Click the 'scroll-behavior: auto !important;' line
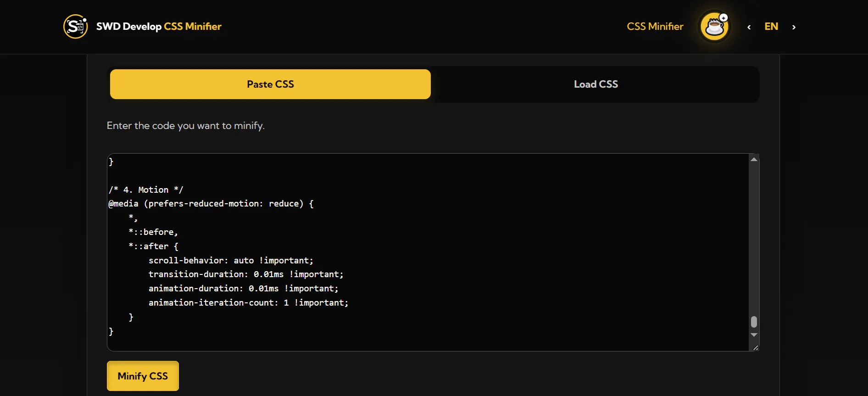 (x=231, y=261)
